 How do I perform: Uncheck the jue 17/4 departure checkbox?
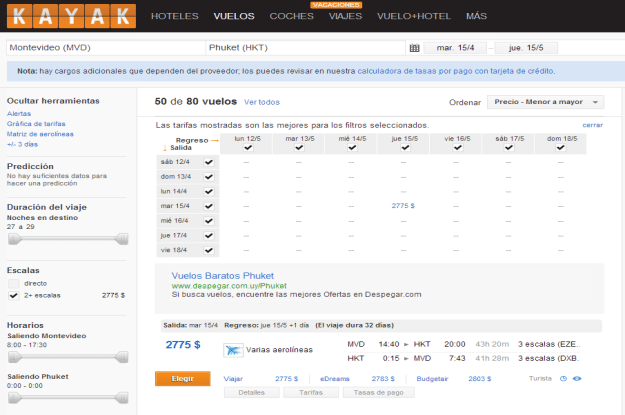click(x=209, y=236)
